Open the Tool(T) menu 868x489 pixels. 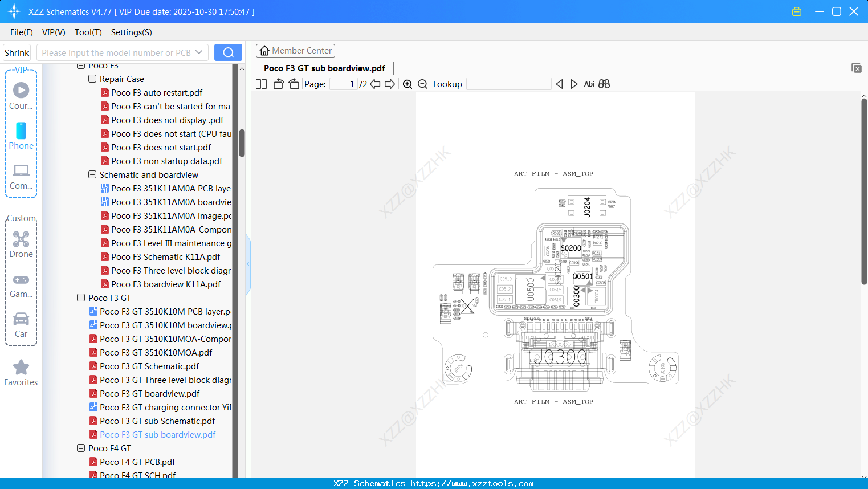(88, 32)
